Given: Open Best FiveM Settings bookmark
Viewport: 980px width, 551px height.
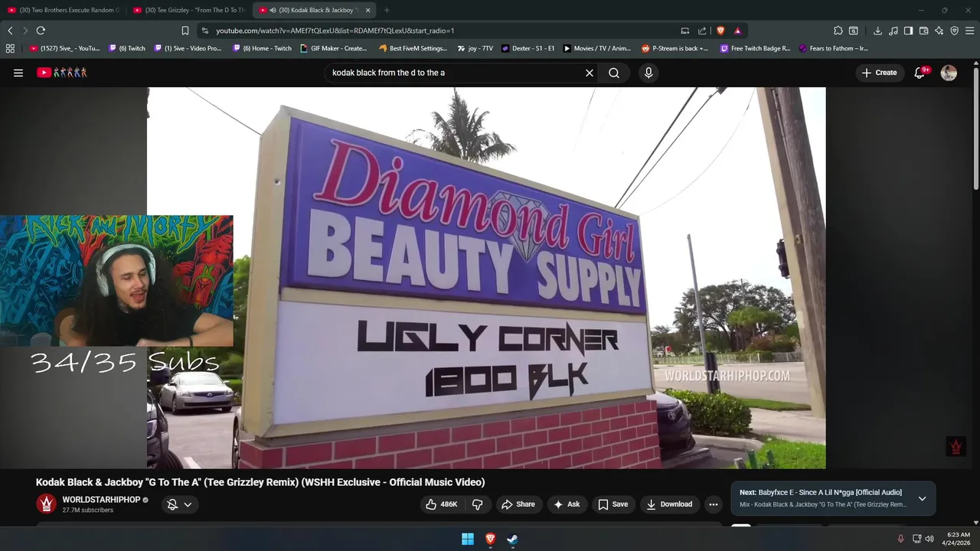Looking at the screenshot, I should pos(413,48).
